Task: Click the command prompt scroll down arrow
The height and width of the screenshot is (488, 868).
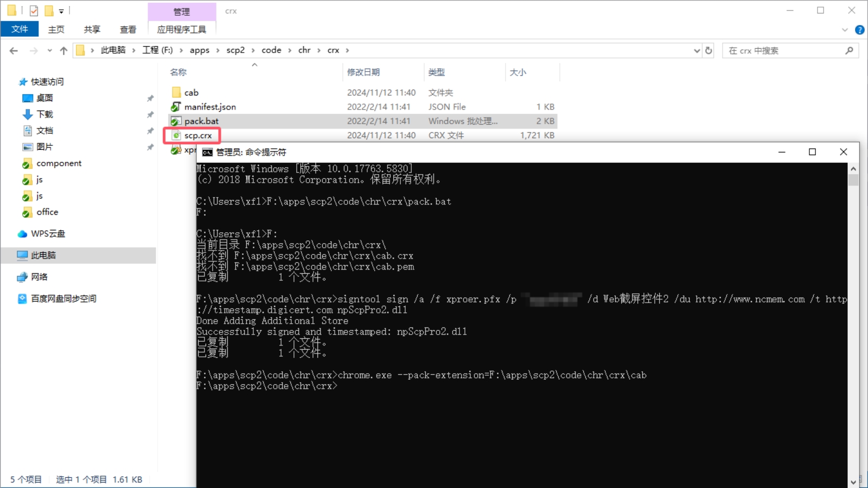Action: coord(853,481)
